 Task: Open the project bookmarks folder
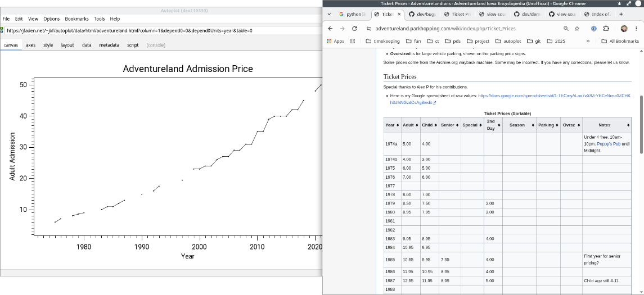(x=478, y=41)
